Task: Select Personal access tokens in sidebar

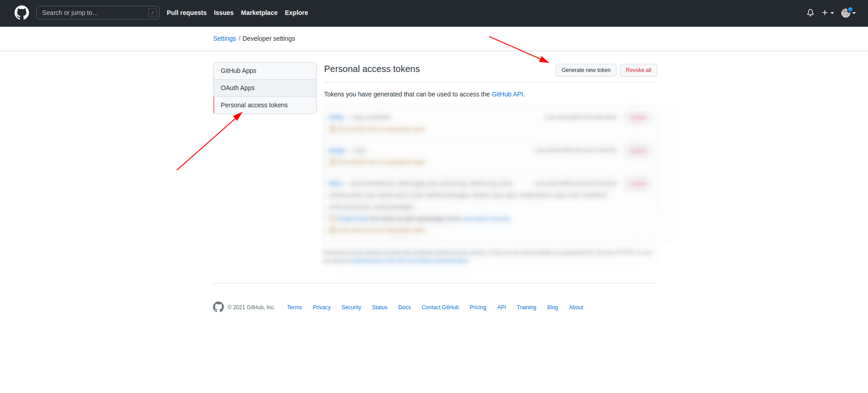Action: (254, 105)
